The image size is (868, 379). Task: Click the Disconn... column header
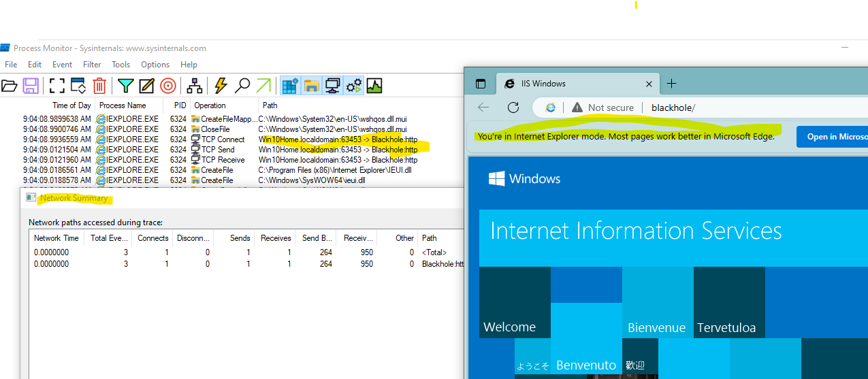pyautogui.click(x=193, y=238)
